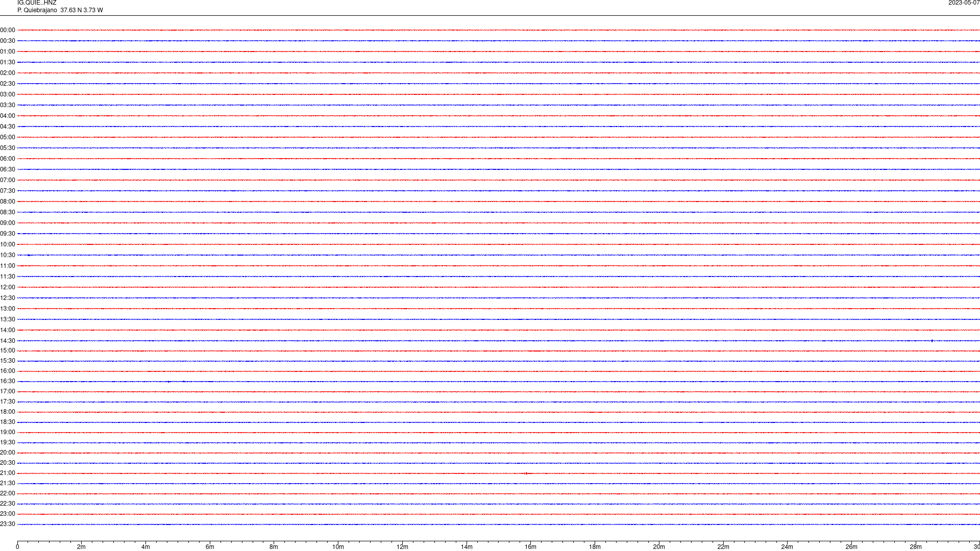Select the 19:00 time row label

click(8, 432)
